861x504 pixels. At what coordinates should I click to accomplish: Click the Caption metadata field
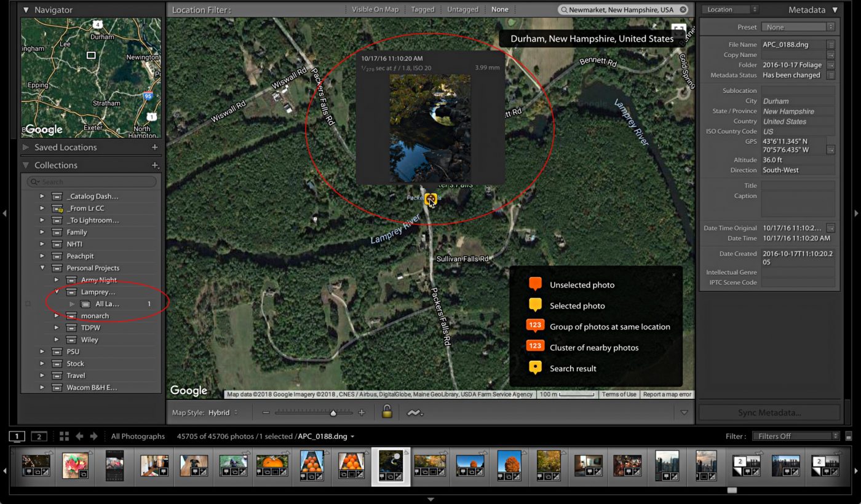[798, 204]
